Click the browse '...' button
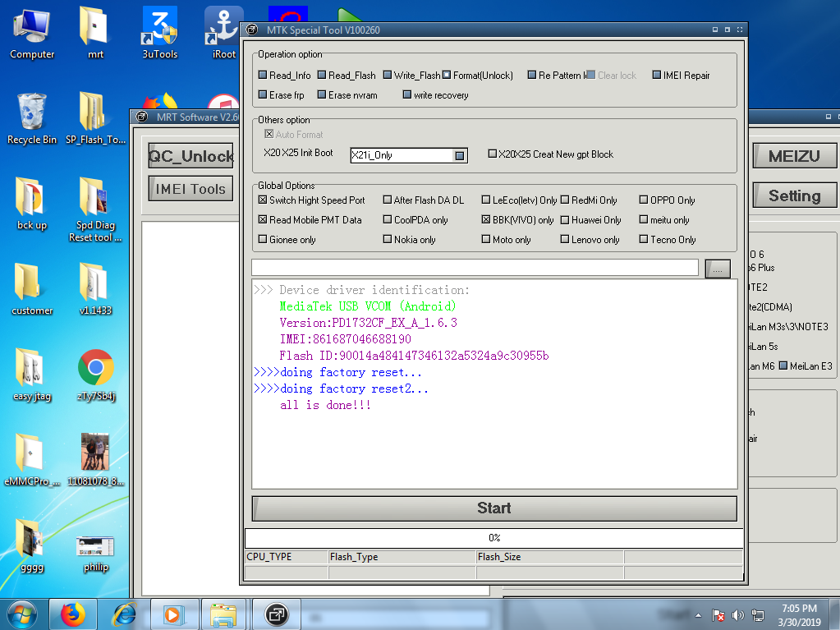 718,269
